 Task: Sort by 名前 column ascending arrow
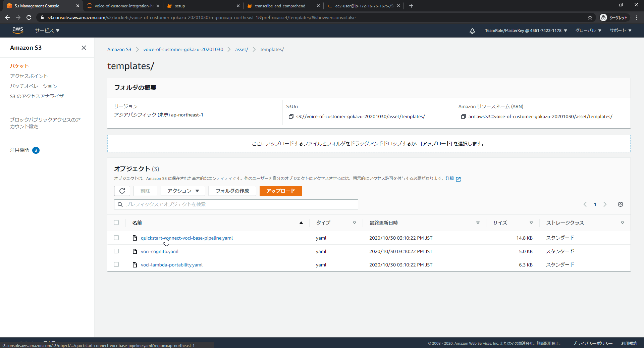pos(301,223)
